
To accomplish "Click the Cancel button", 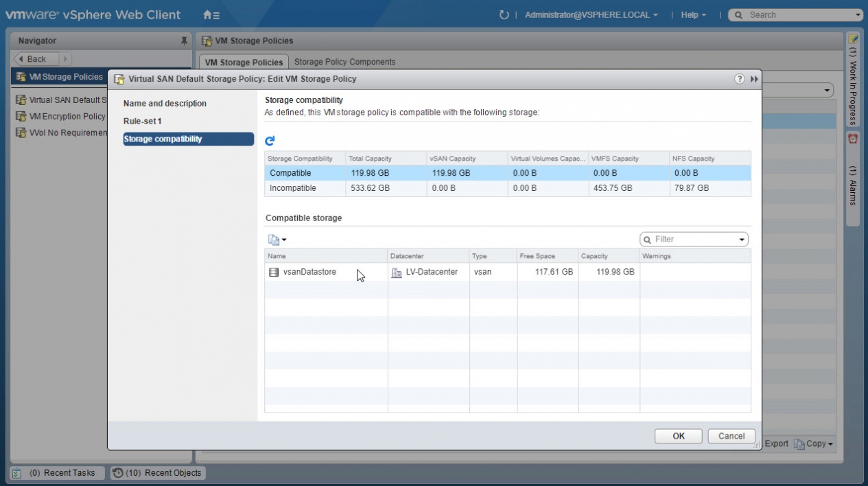I will [x=731, y=436].
